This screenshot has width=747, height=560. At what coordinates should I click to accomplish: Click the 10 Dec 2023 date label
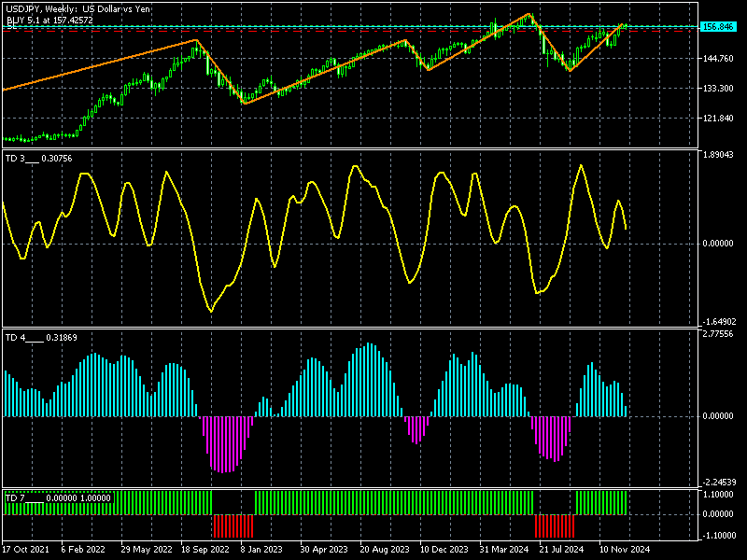pos(444,549)
